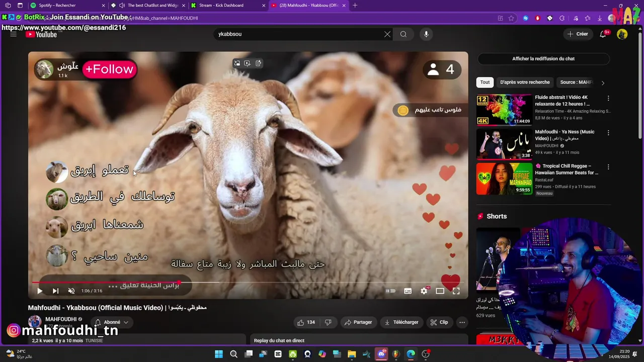644x362 pixels.
Task: Expand the Abonné subscription dropdown
Action: click(112, 322)
